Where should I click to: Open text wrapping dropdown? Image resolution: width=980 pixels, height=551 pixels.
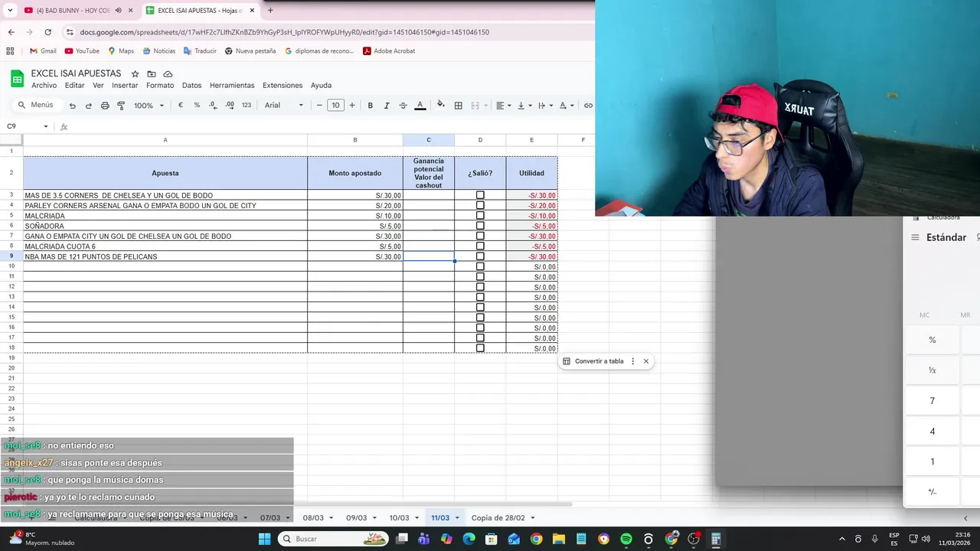point(544,106)
